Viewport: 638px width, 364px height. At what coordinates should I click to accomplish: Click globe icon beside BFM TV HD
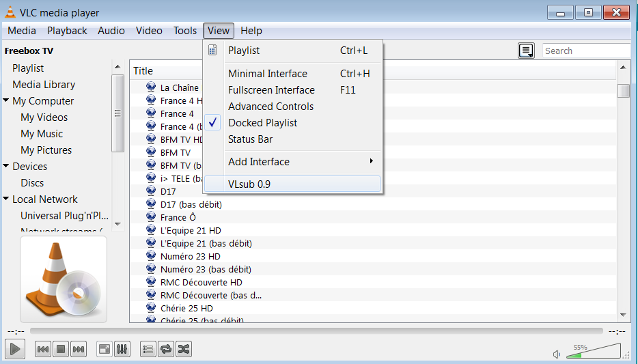pos(151,139)
